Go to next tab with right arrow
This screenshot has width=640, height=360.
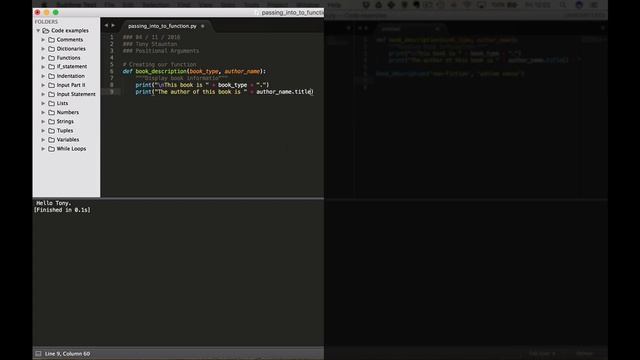[113, 25]
